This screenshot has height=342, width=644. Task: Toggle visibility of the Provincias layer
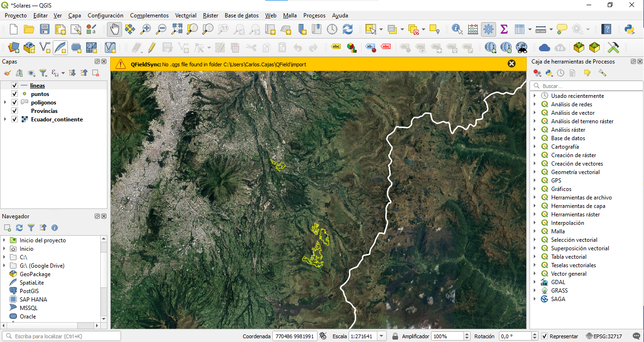pyautogui.click(x=14, y=111)
